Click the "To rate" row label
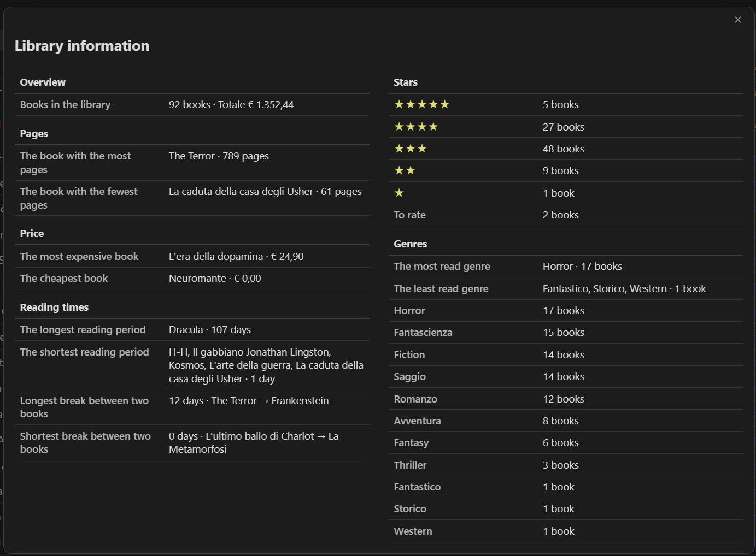The height and width of the screenshot is (556, 756). pyautogui.click(x=409, y=215)
